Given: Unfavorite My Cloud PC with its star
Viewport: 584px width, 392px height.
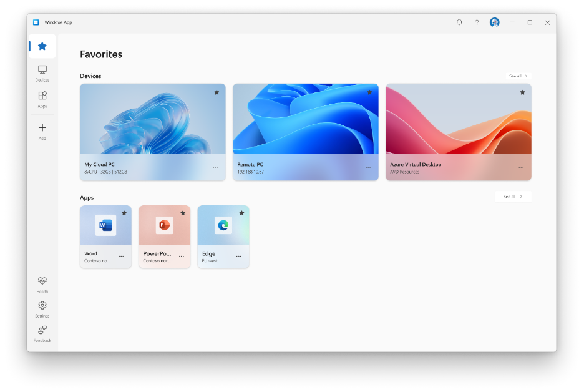Looking at the screenshot, I should tap(217, 92).
